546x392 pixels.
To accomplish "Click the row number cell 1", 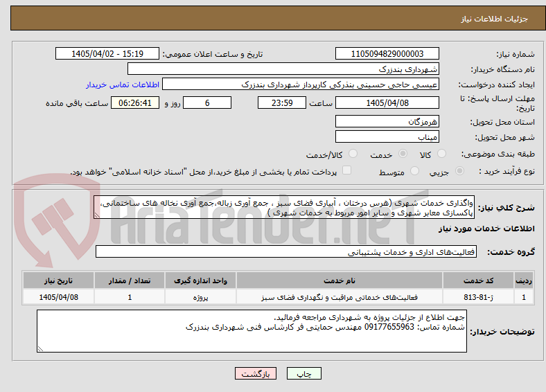I will [x=524, y=297].
